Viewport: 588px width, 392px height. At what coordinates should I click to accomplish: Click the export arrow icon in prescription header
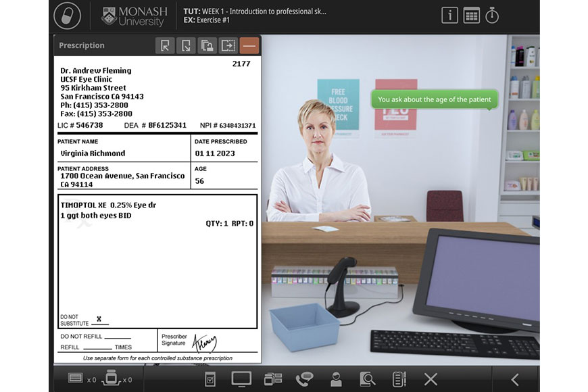(228, 45)
